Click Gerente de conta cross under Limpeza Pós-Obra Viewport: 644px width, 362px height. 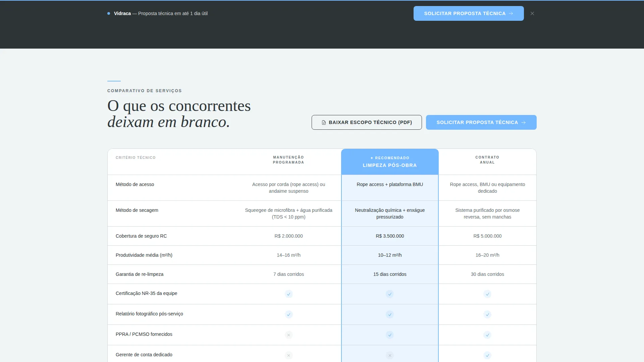pos(390,355)
